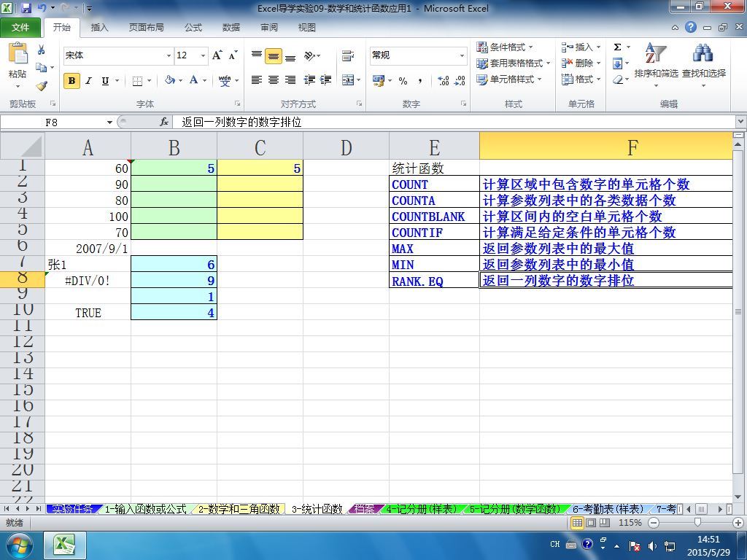Toggle Italic formatting

pyautogui.click(x=88, y=80)
